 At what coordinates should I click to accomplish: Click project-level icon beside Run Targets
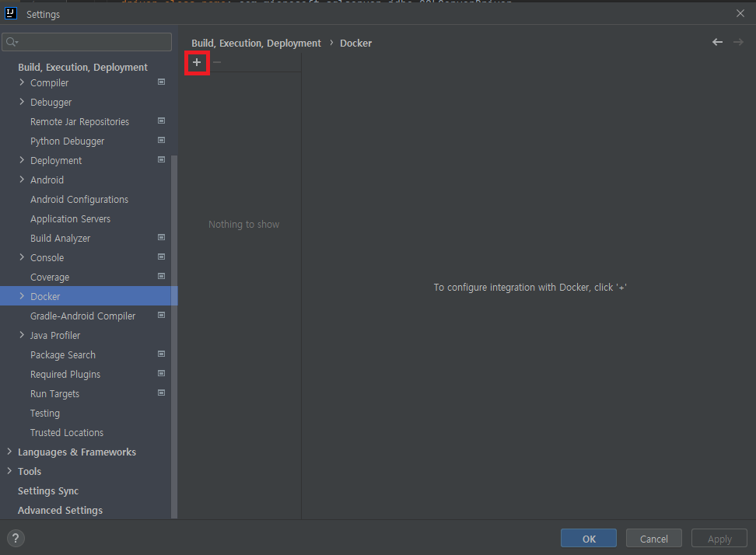[x=162, y=393]
